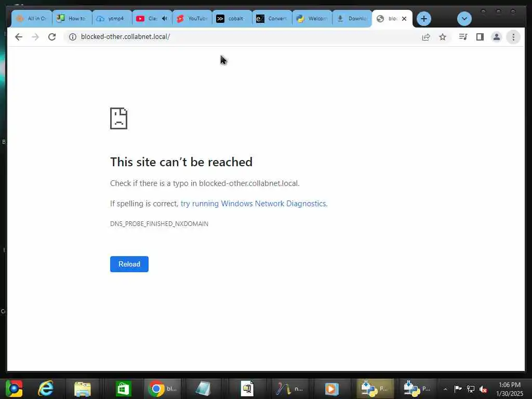The image size is (532, 399).
Task: Show the side panel
Action: click(x=480, y=37)
